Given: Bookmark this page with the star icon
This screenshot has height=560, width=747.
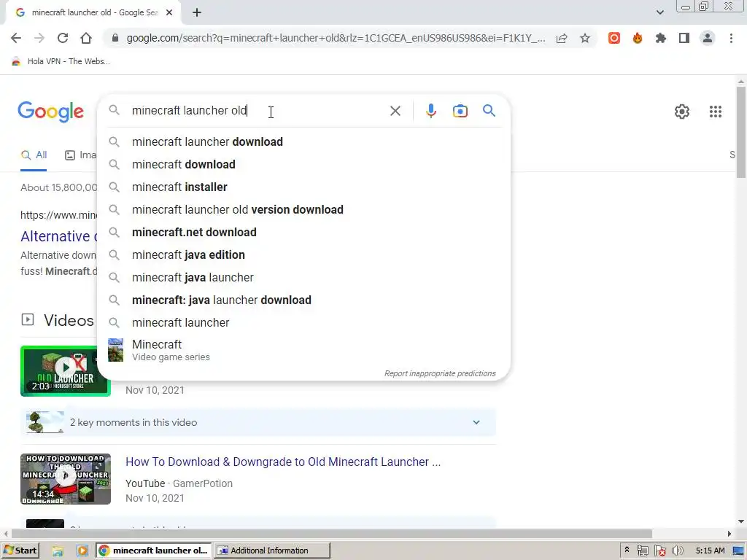Looking at the screenshot, I should click(x=585, y=39).
